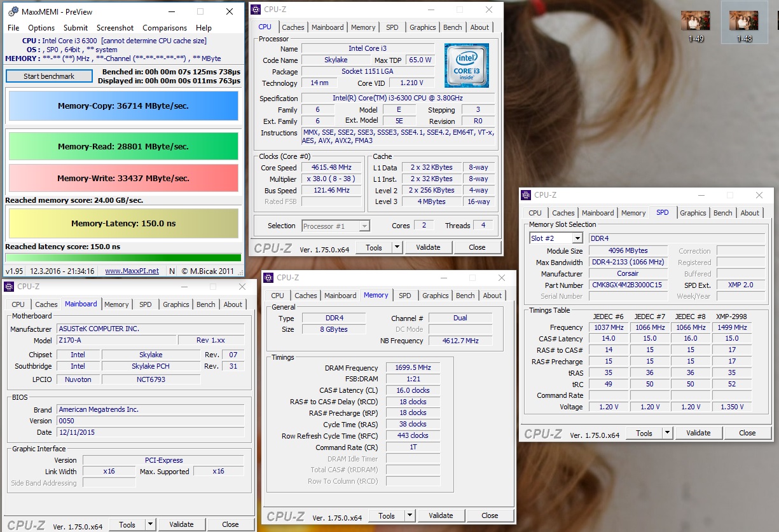Click Close in the Memory window
The height and width of the screenshot is (532, 779).
coord(490,515)
